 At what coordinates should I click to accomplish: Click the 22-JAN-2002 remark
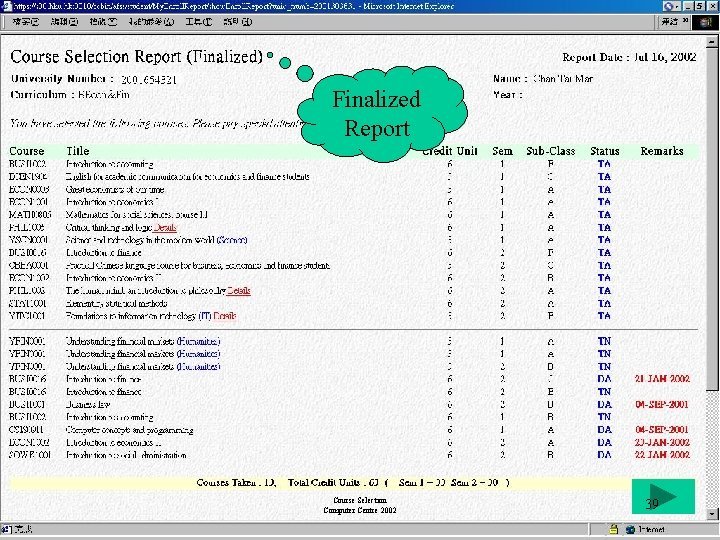pyautogui.click(x=662, y=455)
